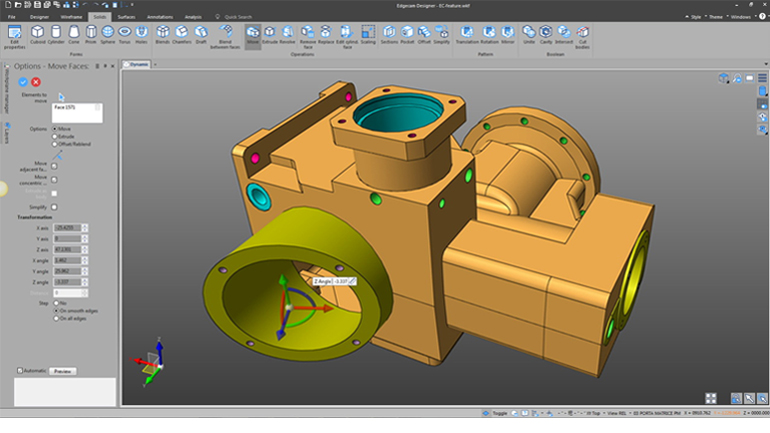Toggle Move concentric option
This screenshot has width=770, height=433.
[54, 180]
